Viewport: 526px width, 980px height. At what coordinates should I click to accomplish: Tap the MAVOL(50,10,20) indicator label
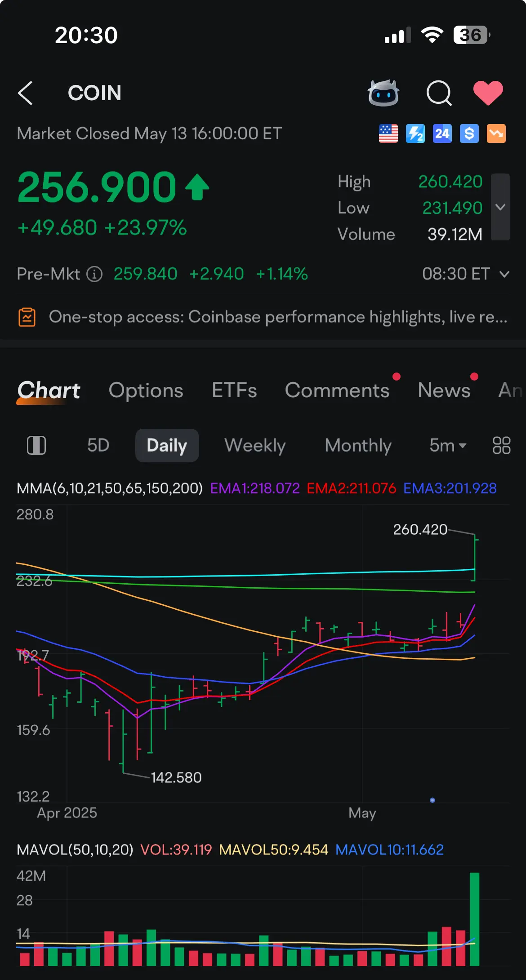coord(75,849)
